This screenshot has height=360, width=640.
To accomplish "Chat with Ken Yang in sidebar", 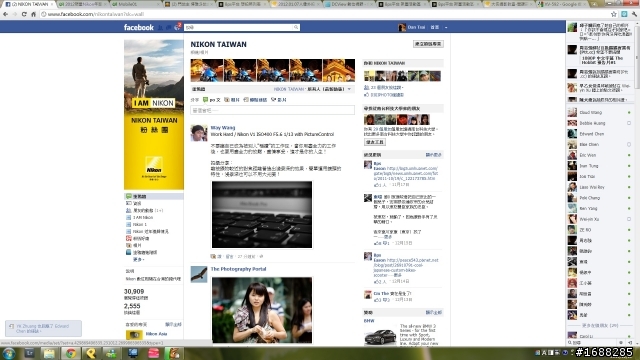I will 599,209.
